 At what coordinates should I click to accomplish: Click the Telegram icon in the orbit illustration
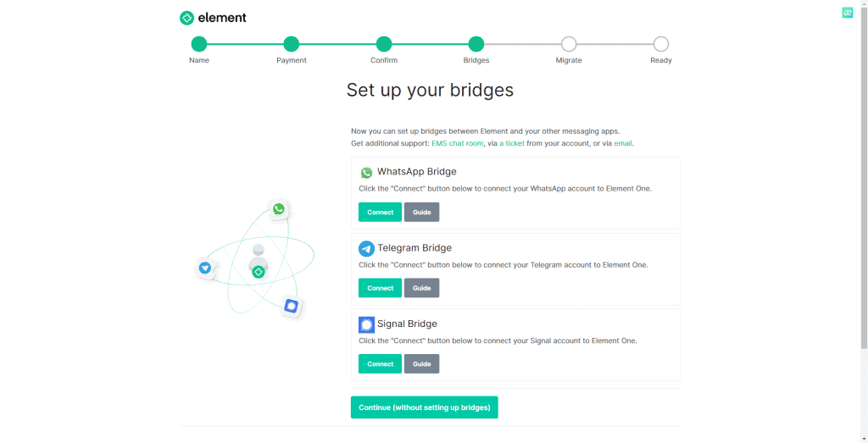pos(205,269)
